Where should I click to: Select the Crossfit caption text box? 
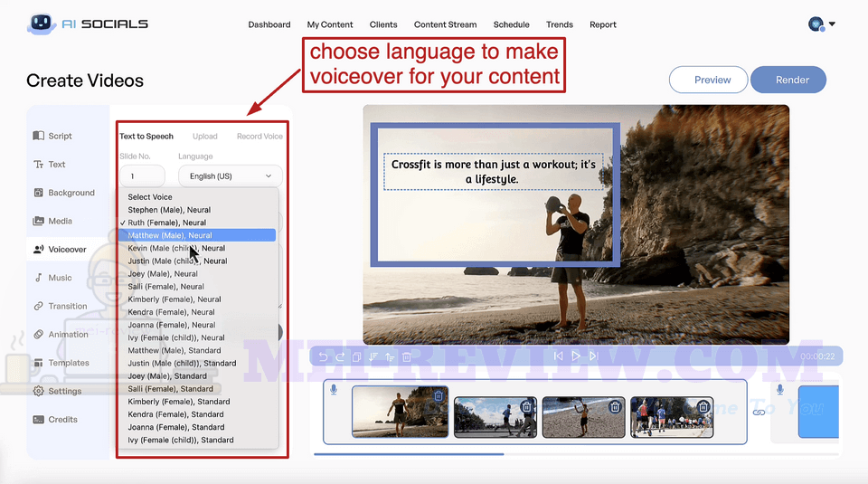494,172
